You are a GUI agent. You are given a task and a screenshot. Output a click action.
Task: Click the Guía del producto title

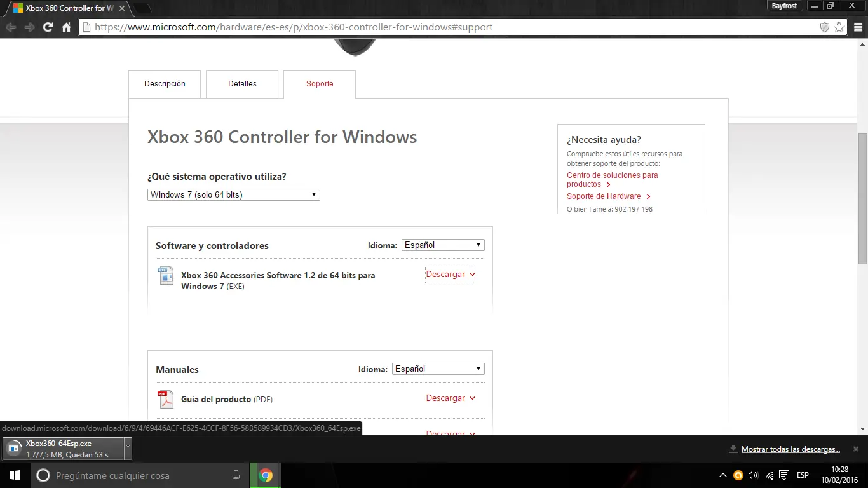pos(216,399)
